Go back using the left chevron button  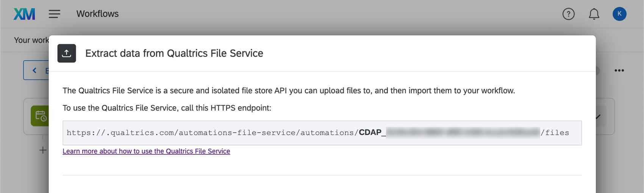35,70
